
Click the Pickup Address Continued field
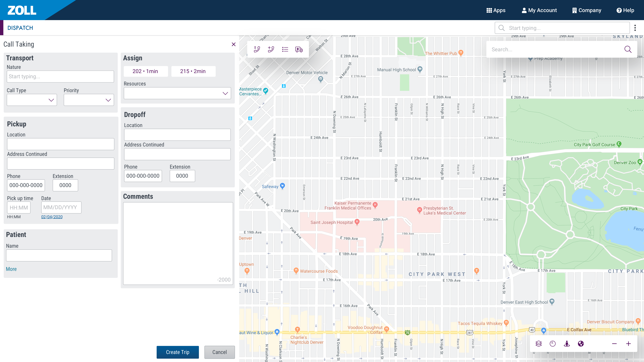[x=61, y=163]
